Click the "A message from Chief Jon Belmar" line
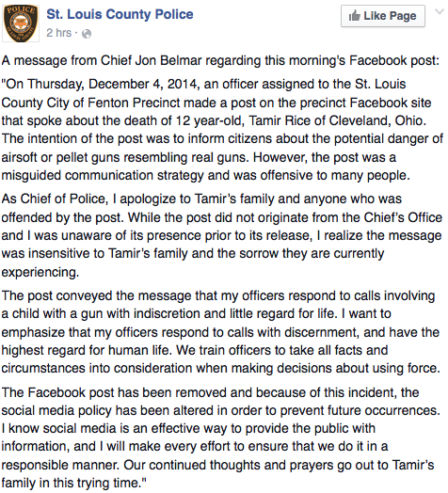This screenshot has width=448, height=493. (x=220, y=60)
